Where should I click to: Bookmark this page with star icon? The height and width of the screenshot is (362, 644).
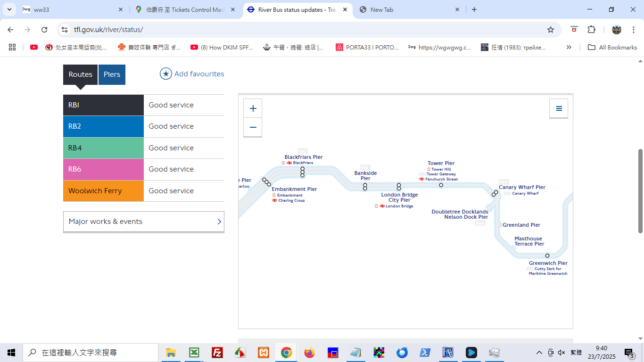(x=550, y=30)
